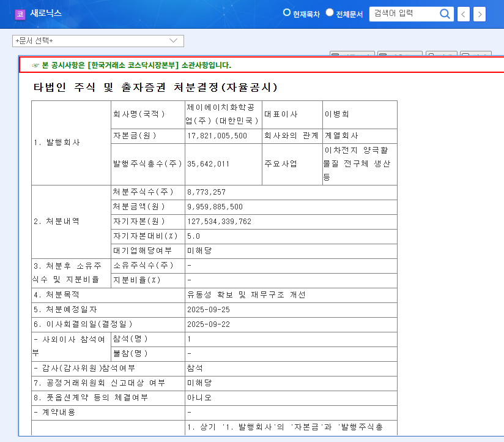The height and width of the screenshot is (442, 504).
Task: Click capital value 17,821,005,500
Action: 217,136
